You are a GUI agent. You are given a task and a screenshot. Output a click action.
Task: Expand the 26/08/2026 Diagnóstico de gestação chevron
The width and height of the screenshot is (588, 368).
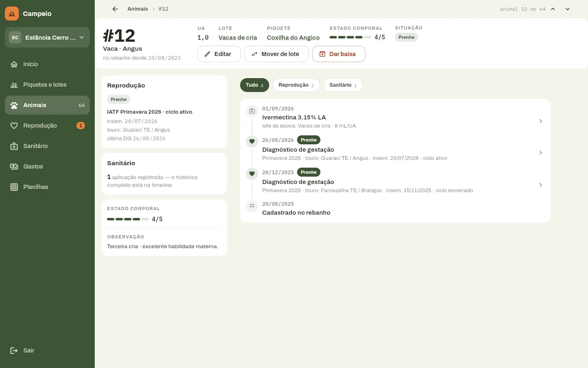541,153
